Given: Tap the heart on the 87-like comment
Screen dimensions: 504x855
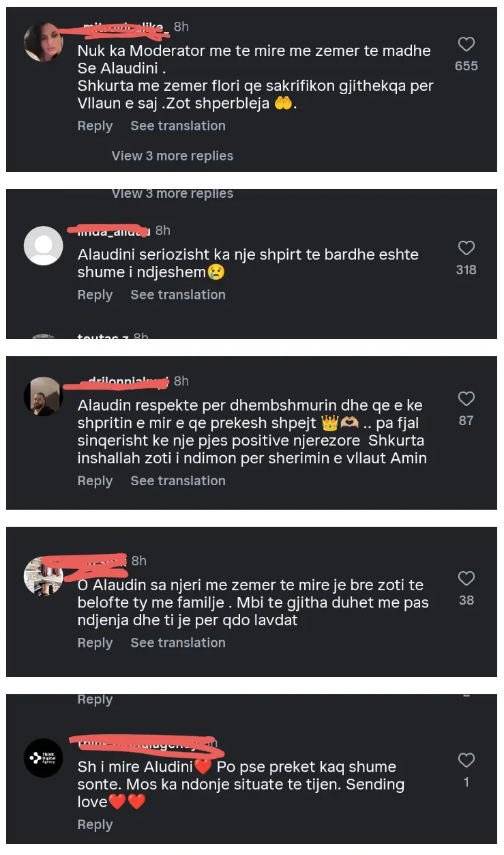Looking at the screenshot, I should (x=466, y=399).
